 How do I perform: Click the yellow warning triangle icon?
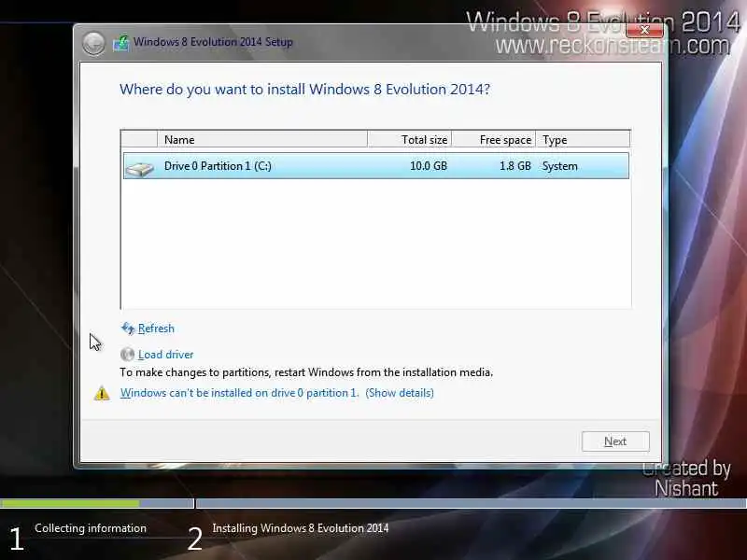coord(102,393)
